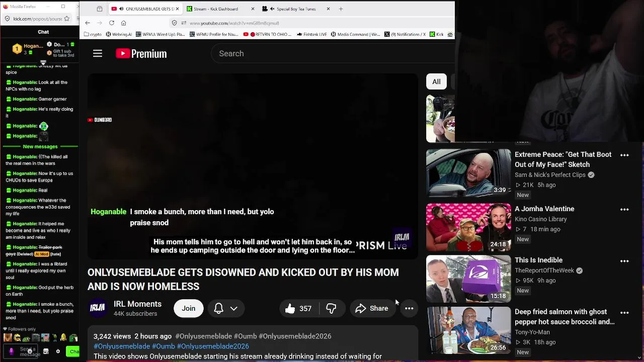The width and height of the screenshot is (644, 362).
Task: Open a new browser tab
Action: (x=341, y=9)
